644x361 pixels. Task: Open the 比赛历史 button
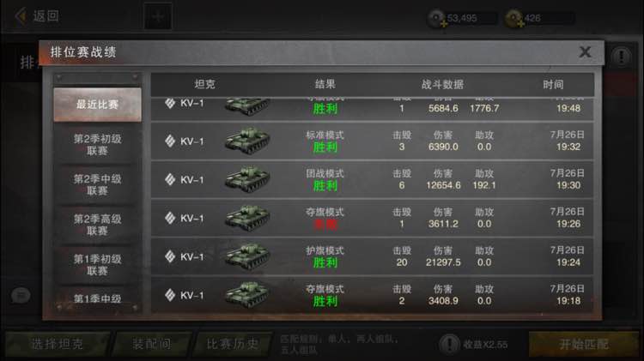pos(233,344)
